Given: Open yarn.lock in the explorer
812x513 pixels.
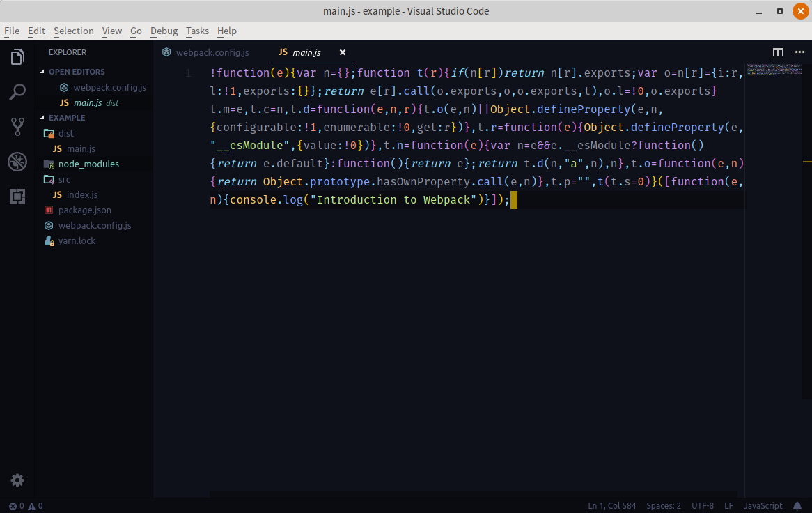Looking at the screenshot, I should (x=77, y=241).
